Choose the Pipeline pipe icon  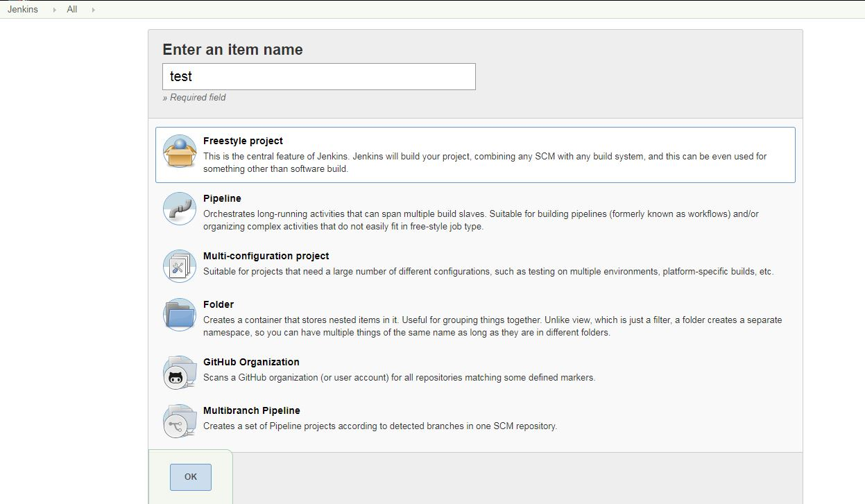pos(180,209)
